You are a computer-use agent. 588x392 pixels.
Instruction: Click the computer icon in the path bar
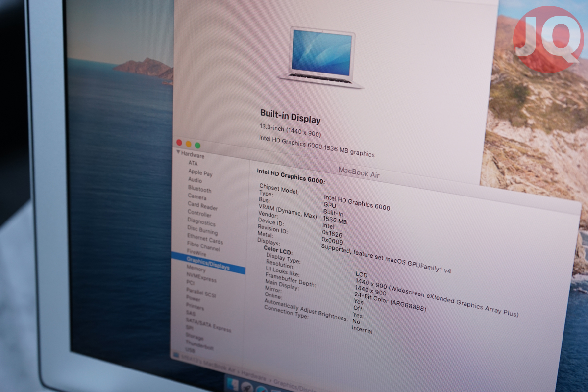(177, 355)
